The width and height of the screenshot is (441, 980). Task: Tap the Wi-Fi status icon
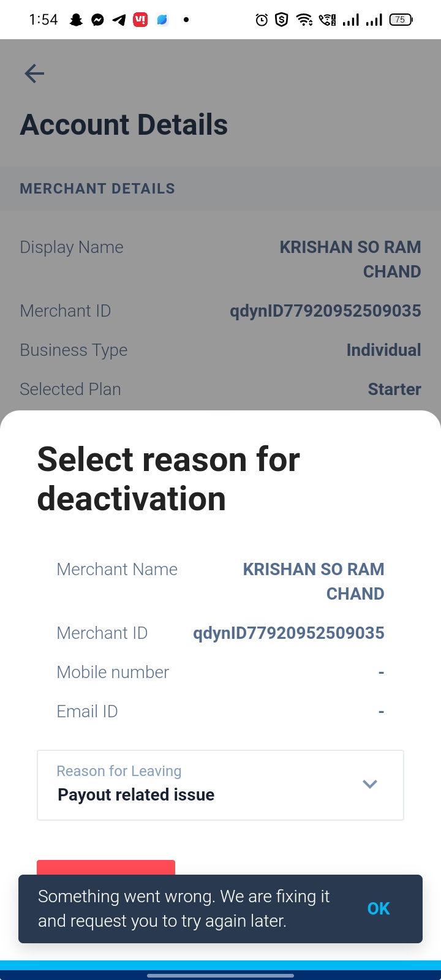click(x=304, y=20)
